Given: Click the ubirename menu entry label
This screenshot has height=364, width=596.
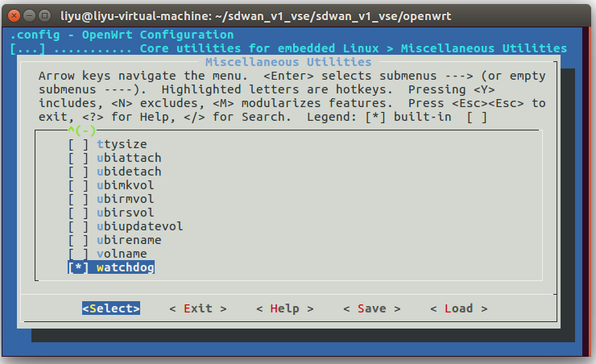Looking at the screenshot, I should 129,240.
